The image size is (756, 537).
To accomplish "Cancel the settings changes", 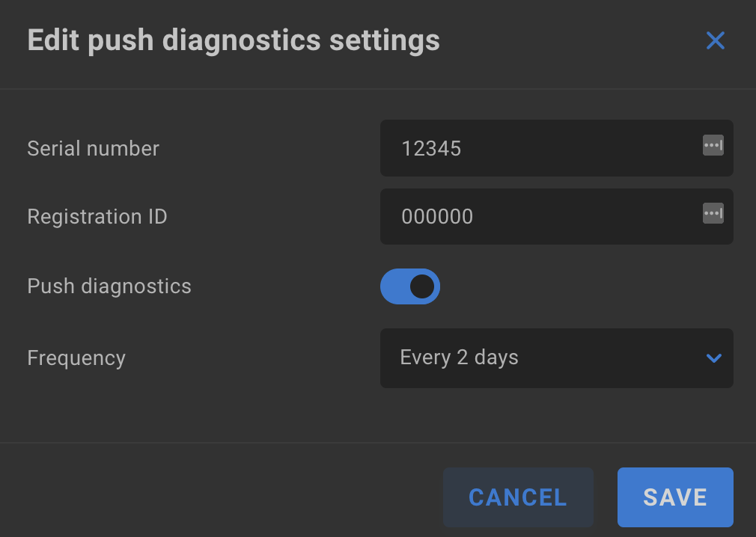I will (x=518, y=497).
